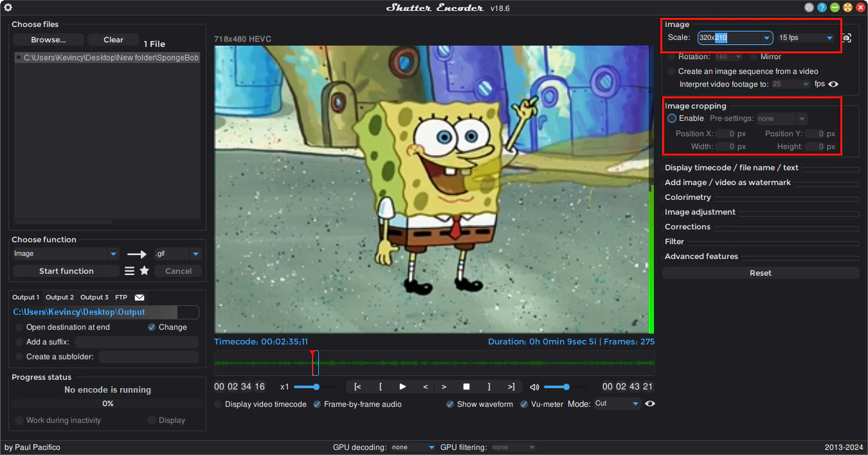Viewport: 868px width, 455px height.
Task: Play the video preview
Action: point(402,386)
